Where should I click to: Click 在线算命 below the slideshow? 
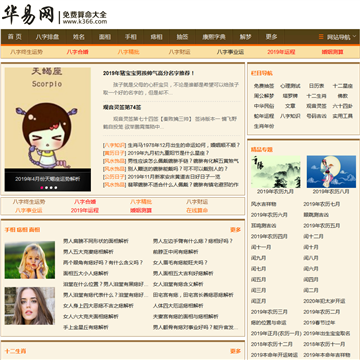197,210
